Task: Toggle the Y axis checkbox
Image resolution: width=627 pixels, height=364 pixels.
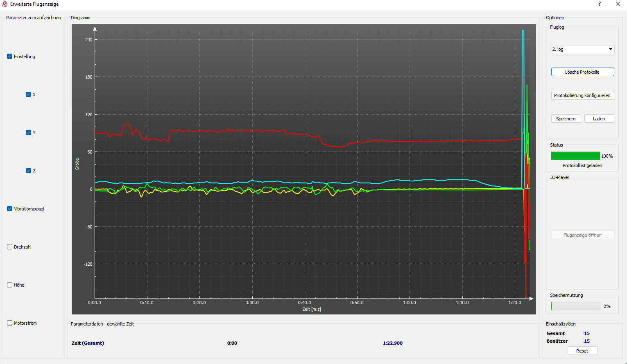Action: (x=29, y=133)
